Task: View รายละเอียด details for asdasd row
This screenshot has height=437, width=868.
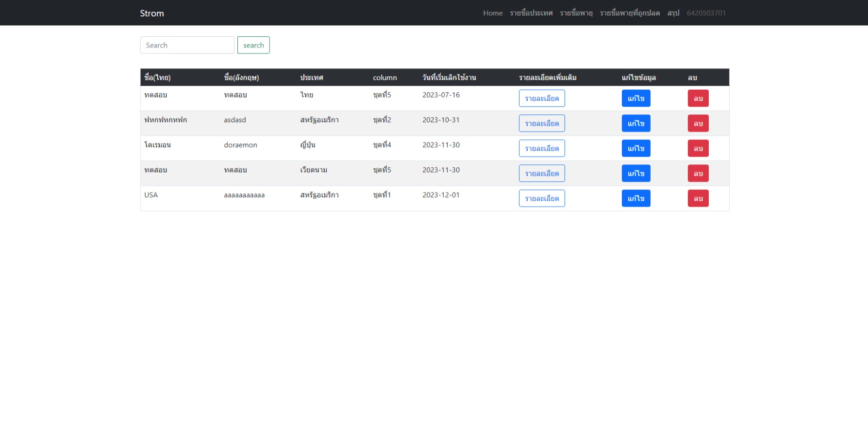Action: [x=542, y=123]
